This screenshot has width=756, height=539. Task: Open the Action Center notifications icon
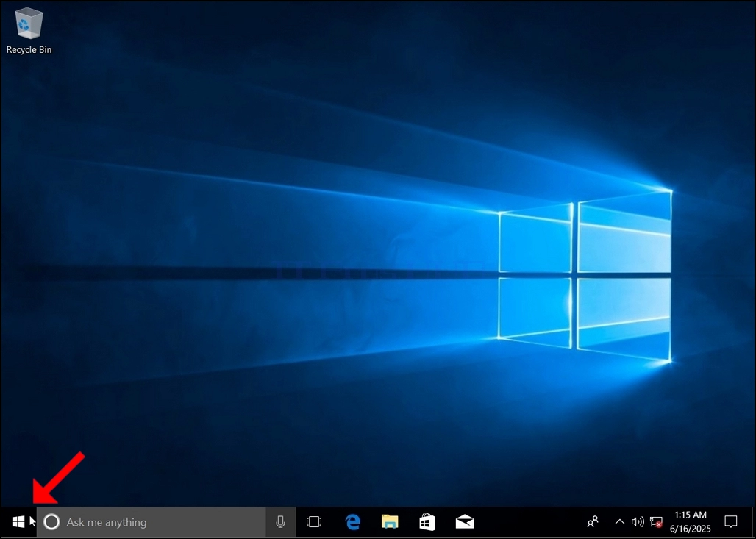coord(731,521)
